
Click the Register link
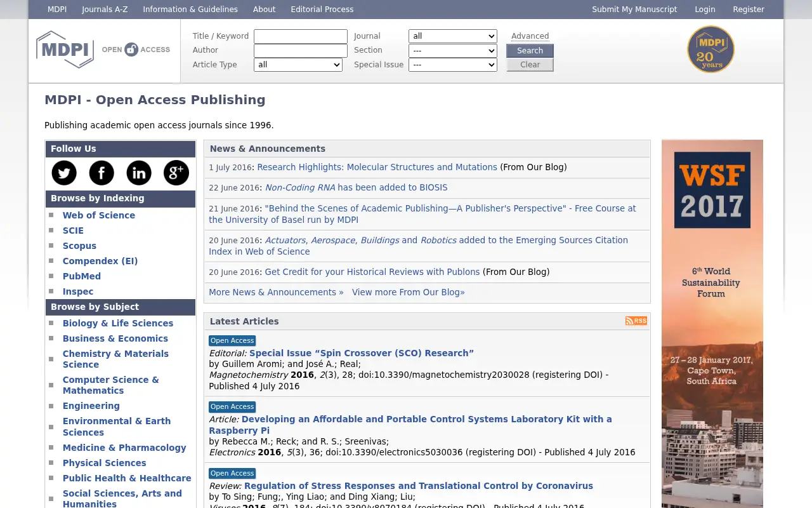[x=749, y=10]
